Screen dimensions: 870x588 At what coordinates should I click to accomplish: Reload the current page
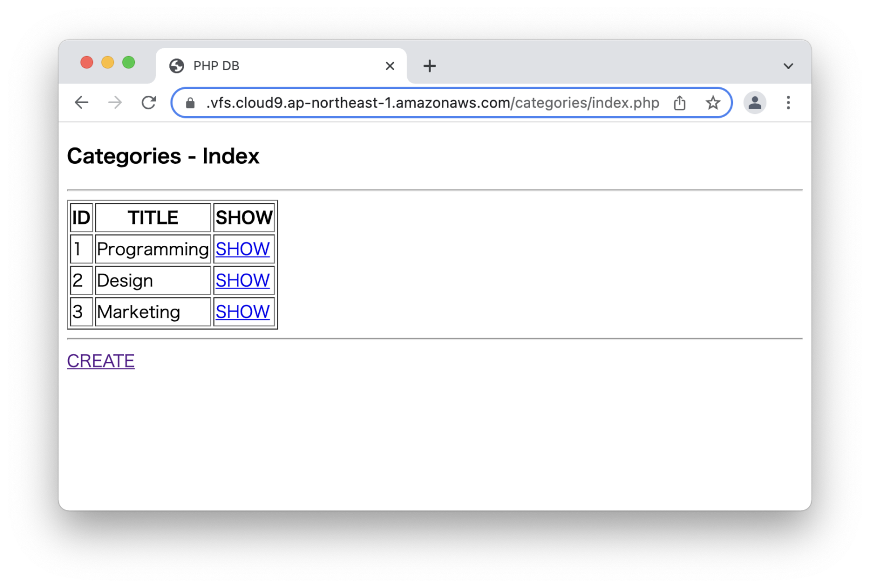(x=148, y=103)
